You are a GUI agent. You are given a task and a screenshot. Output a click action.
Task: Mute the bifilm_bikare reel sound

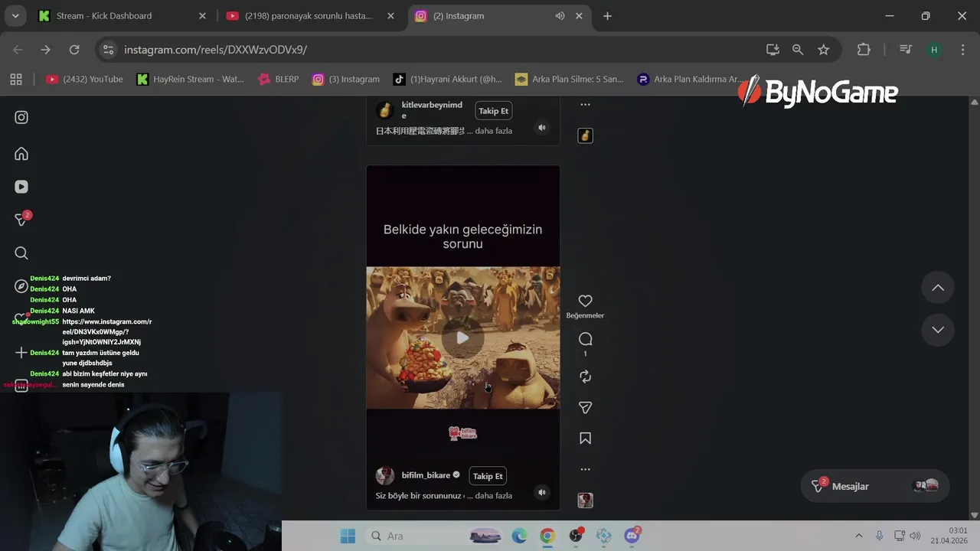coord(542,492)
